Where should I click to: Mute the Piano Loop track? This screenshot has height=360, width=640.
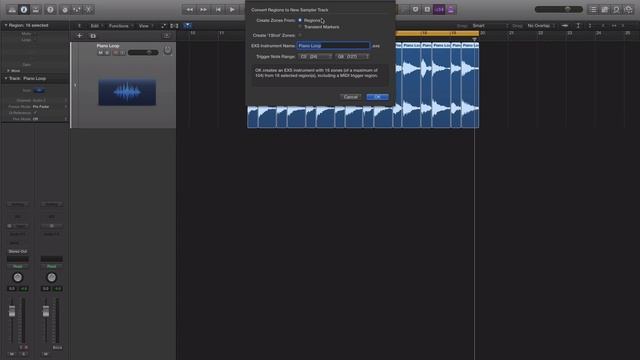click(x=100, y=53)
